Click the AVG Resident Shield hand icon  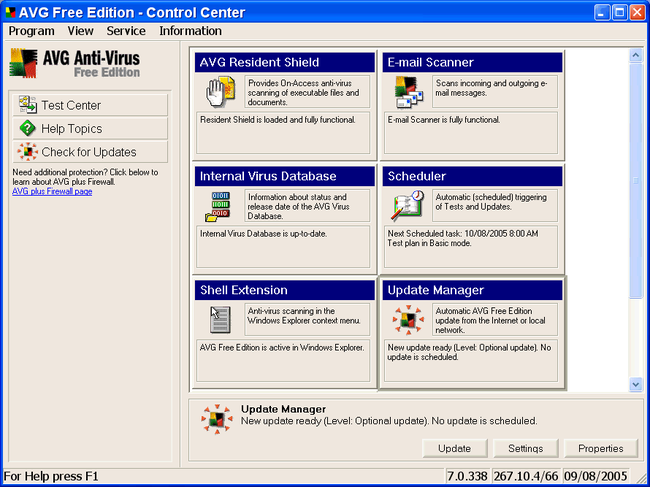tap(221, 92)
